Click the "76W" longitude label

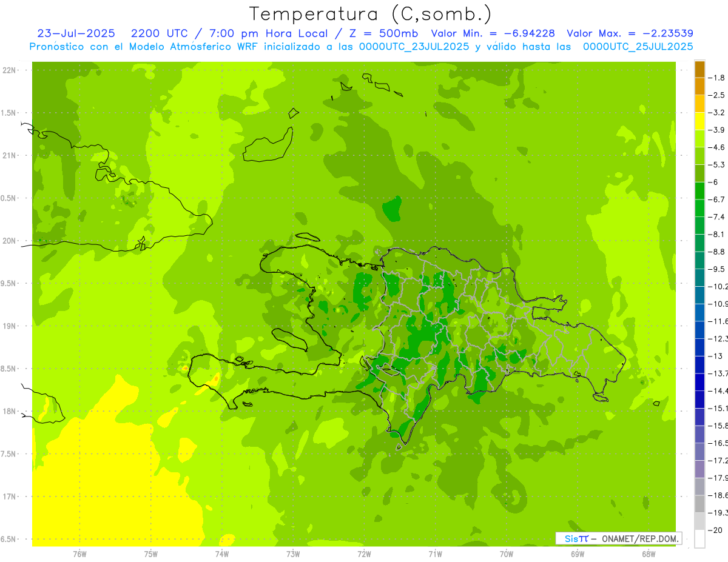pyautogui.click(x=79, y=554)
